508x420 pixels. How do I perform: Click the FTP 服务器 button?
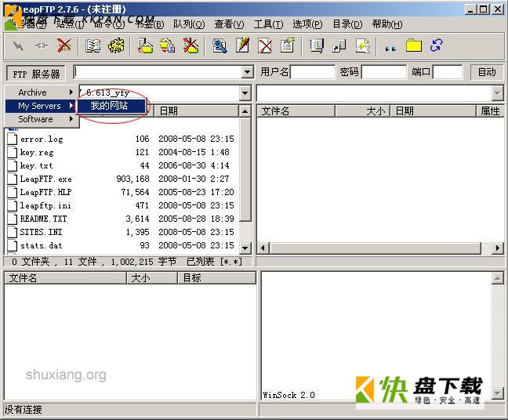[35, 73]
